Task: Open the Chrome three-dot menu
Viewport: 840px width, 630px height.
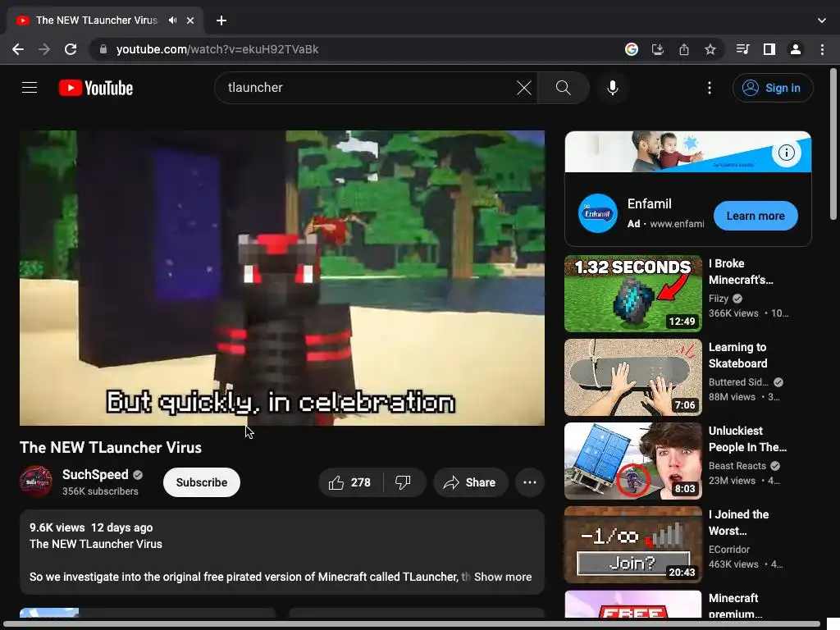Action: coord(822,49)
